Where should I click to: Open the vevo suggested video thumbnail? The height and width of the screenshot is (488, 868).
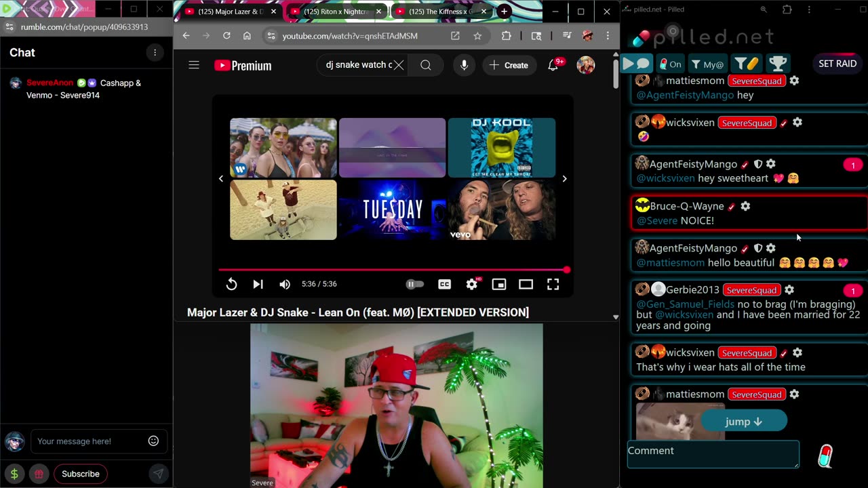(x=502, y=209)
